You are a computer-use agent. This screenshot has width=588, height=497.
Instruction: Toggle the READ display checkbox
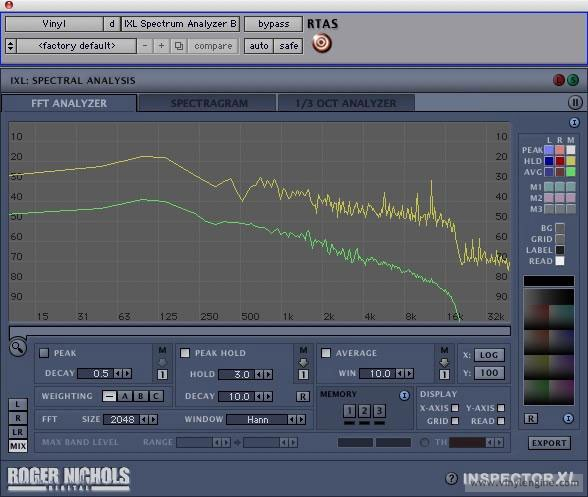[501, 421]
